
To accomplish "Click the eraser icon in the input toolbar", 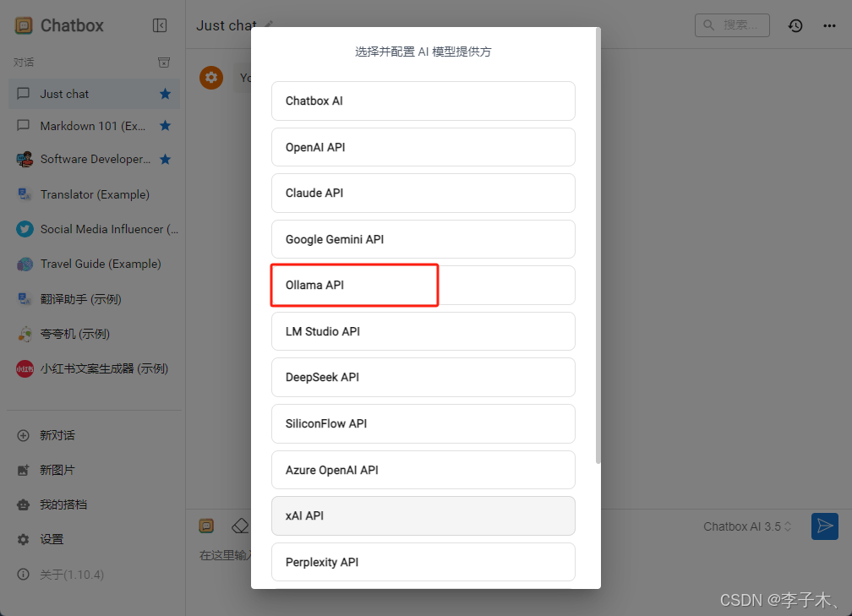I will click(x=240, y=526).
